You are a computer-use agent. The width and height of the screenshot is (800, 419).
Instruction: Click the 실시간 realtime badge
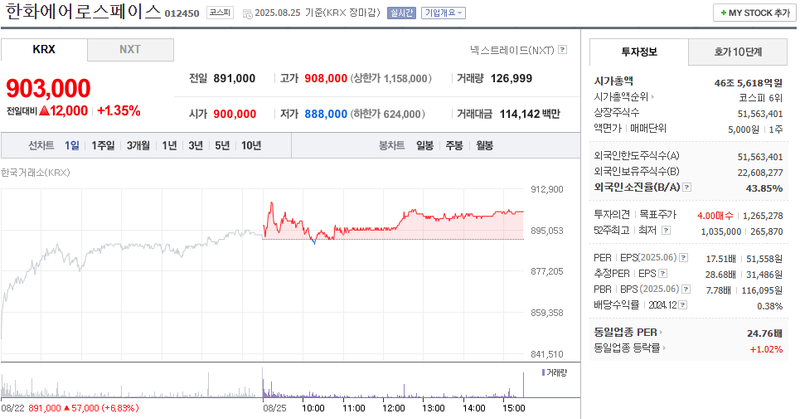click(402, 13)
